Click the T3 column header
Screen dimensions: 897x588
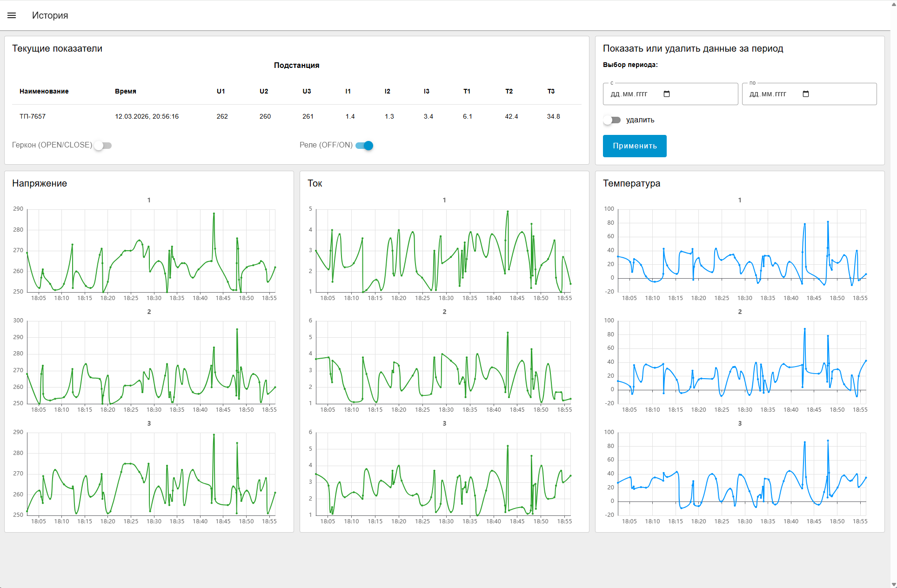click(551, 91)
